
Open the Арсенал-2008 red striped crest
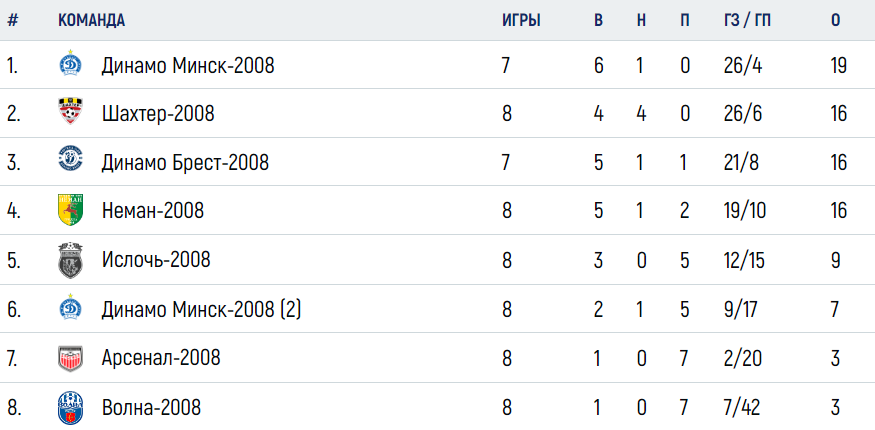click(70, 359)
